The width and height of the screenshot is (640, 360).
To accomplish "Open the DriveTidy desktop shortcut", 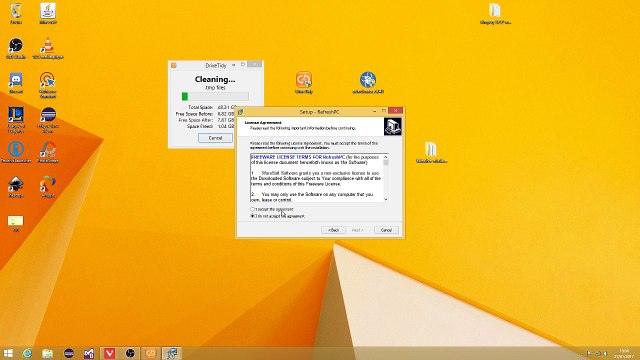I will pyautogui.click(x=304, y=82).
